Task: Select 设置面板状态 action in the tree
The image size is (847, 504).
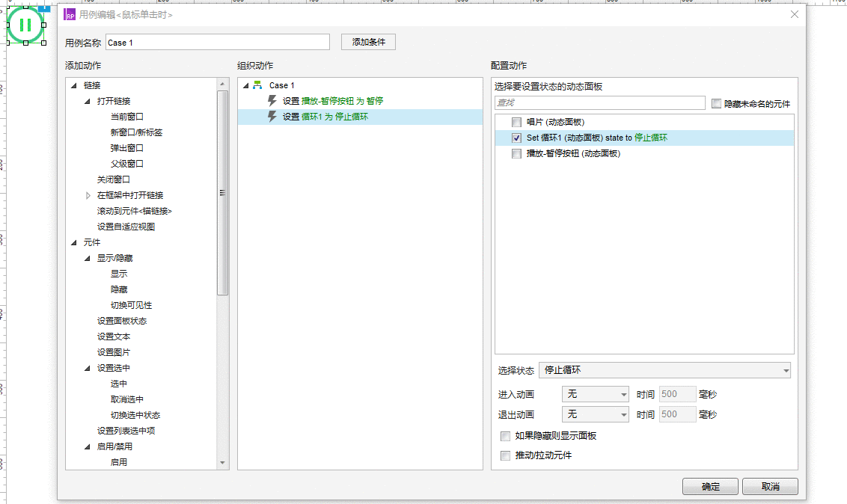Action: click(x=122, y=321)
